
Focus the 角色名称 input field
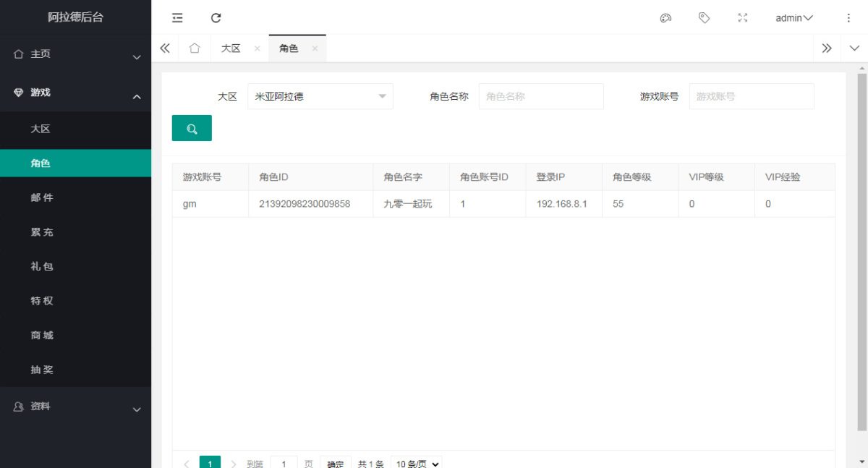(541, 96)
